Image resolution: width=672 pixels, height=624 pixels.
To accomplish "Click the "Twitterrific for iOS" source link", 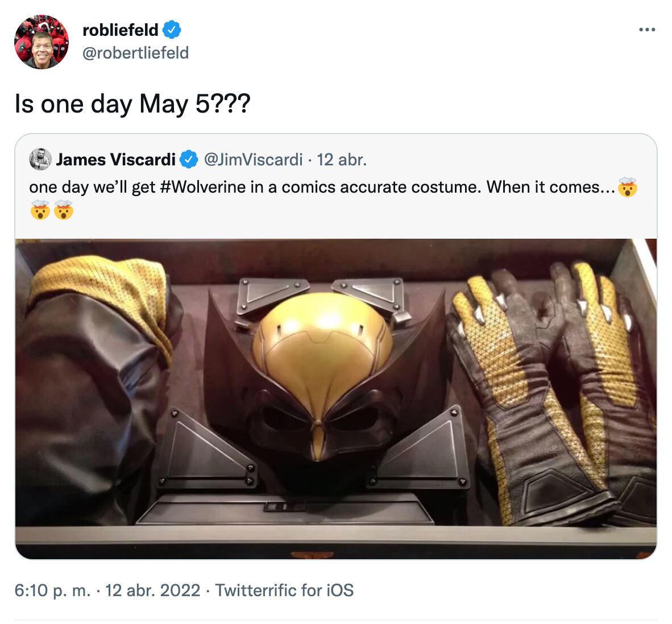I will [284, 590].
